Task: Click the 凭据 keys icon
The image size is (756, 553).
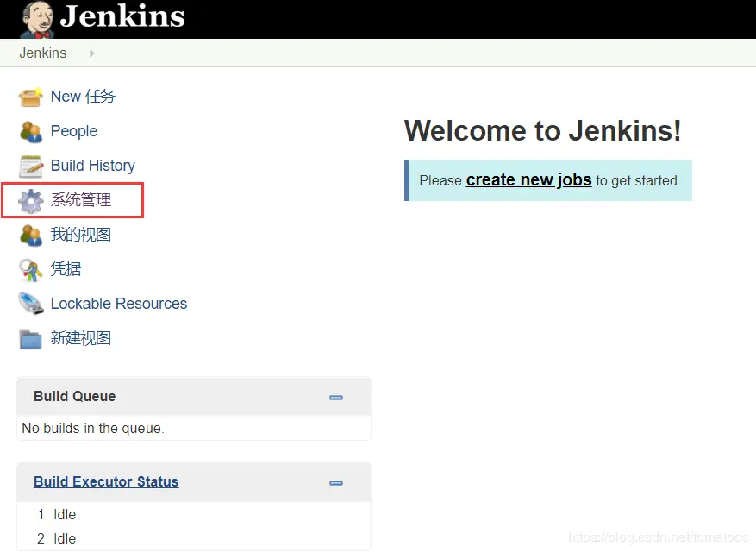Action: 31,270
